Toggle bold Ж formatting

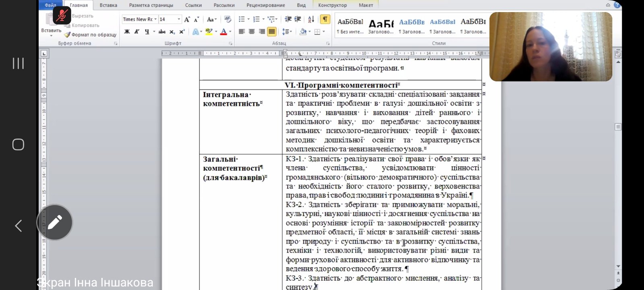point(127,31)
